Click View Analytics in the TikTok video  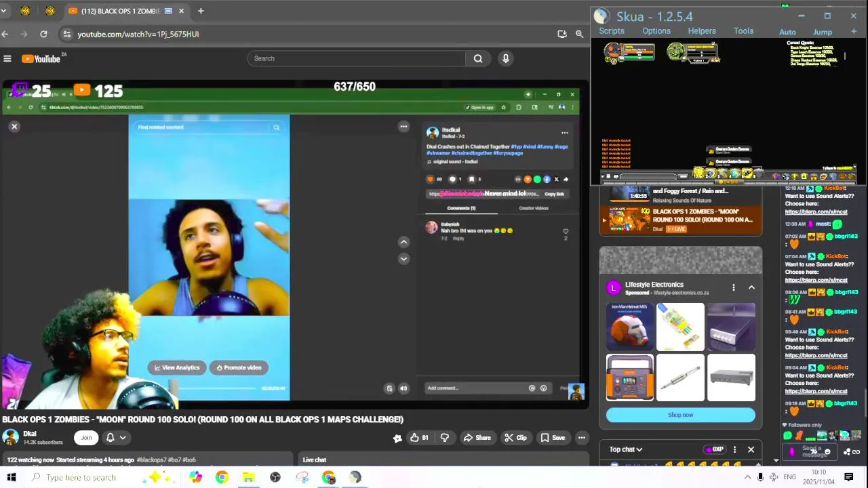click(177, 367)
